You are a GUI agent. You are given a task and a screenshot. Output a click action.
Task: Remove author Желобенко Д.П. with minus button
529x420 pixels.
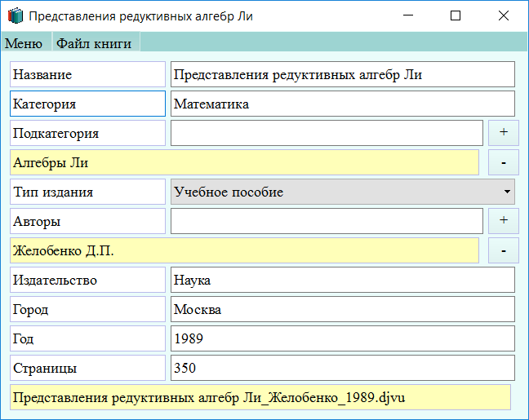pyautogui.click(x=503, y=250)
